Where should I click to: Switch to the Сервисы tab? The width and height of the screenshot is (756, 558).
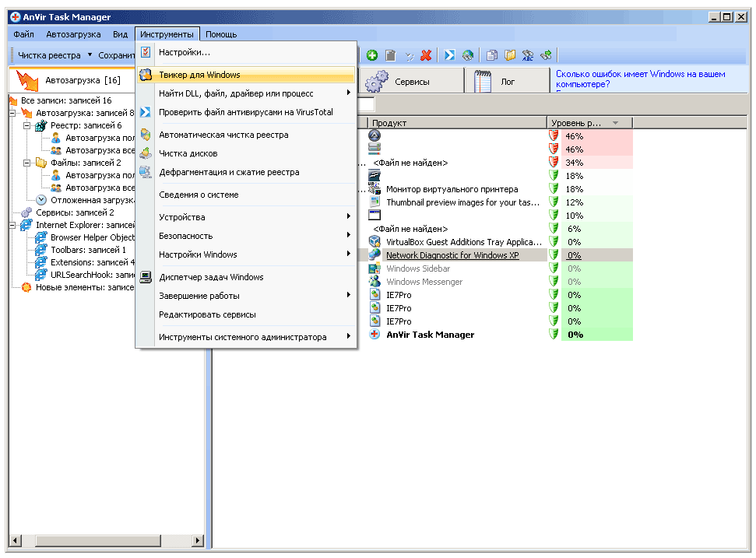pos(411,81)
